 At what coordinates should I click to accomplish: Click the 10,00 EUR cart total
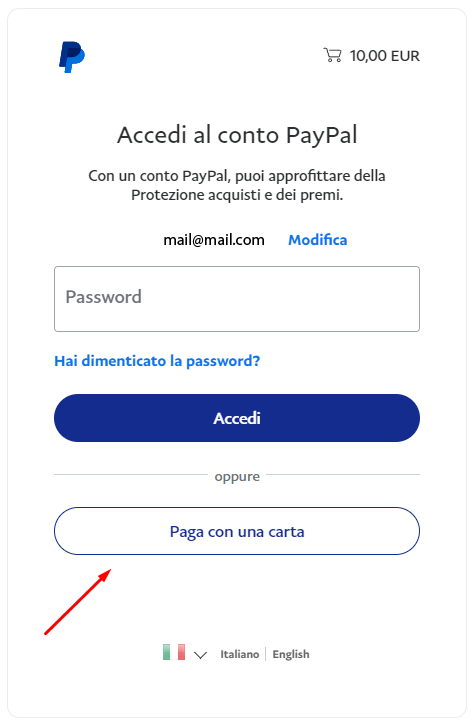click(x=384, y=56)
